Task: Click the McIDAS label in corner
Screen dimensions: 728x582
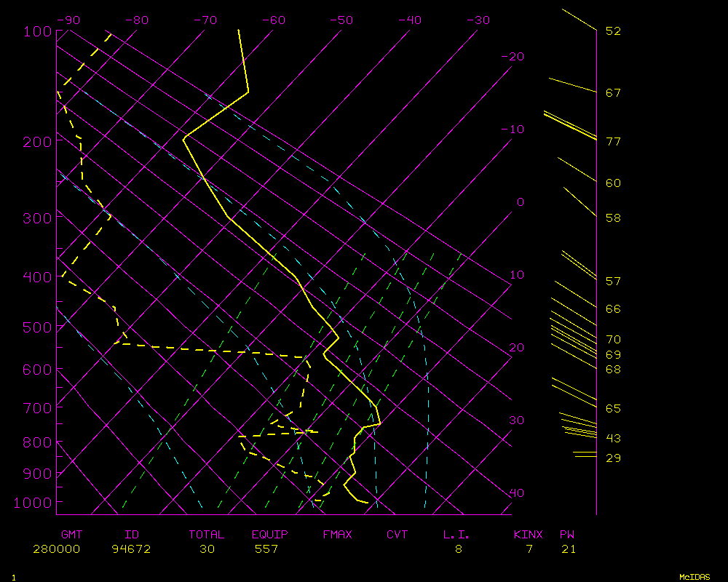Action: click(694, 577)
